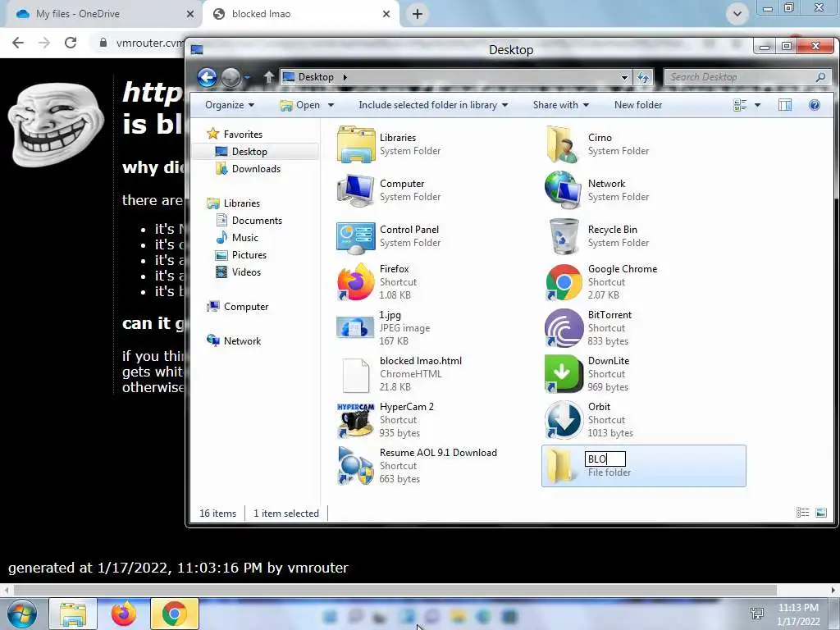
Task: Open Videos library in navigation pane
Action: (238, 272)
